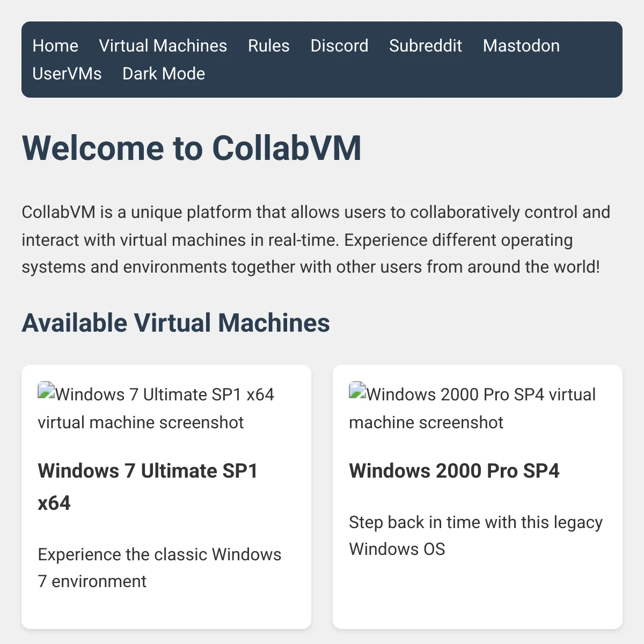Image resolution: width=644 pixels, height=644 pixels.
Task: Click the Welcome to CollabVM heading
Action: point(192,149)
